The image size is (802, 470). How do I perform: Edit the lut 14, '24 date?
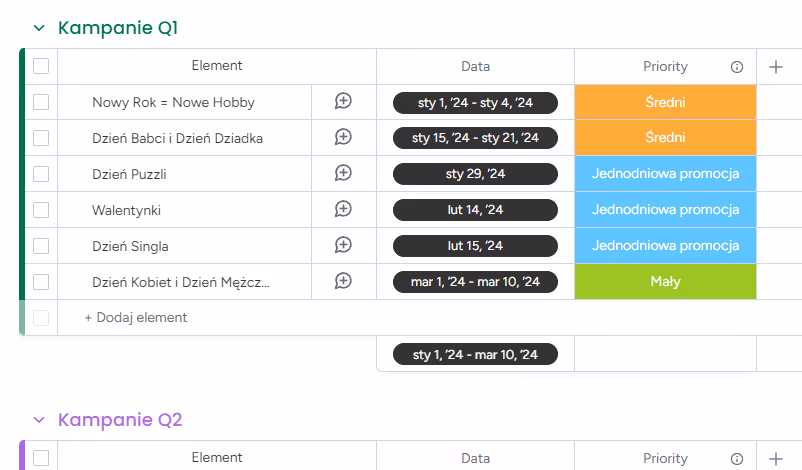tap(475, 210)
